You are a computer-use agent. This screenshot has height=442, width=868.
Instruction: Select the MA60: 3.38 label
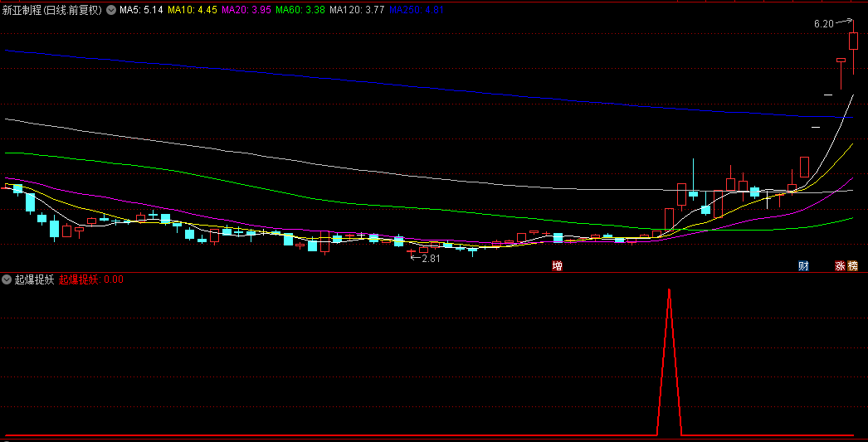(300, 9)
